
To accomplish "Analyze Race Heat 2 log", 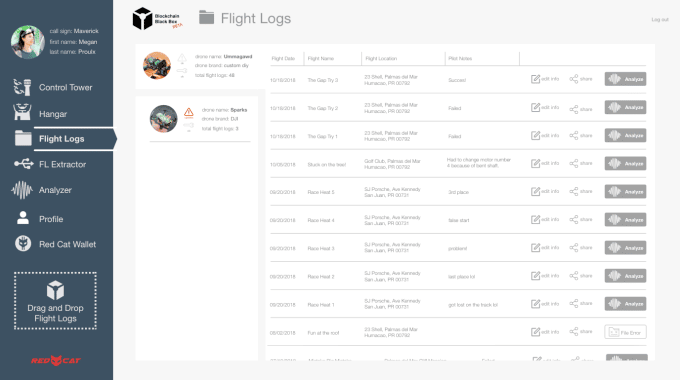I will pos(625,275).
